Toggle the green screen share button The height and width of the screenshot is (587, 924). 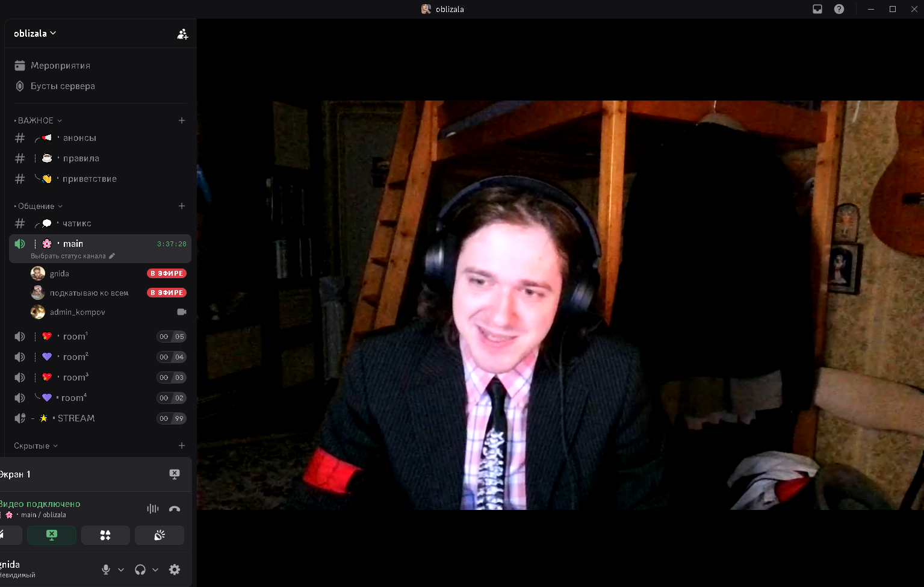(x=52, y=535)
